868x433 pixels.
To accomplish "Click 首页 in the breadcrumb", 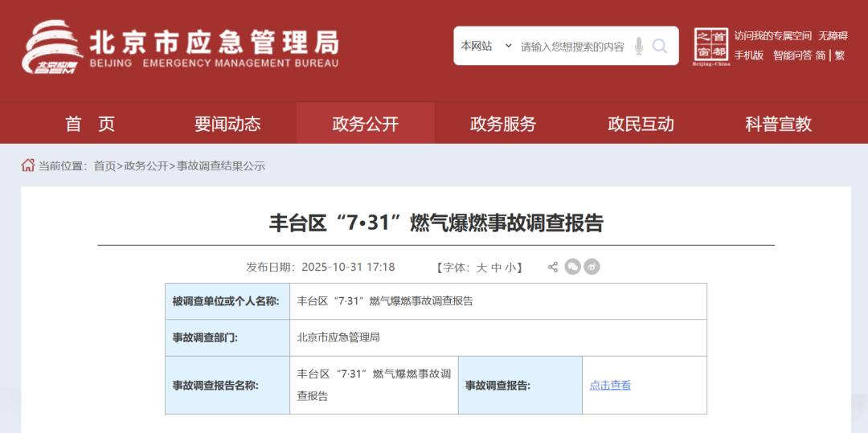I will pos(104,166).
